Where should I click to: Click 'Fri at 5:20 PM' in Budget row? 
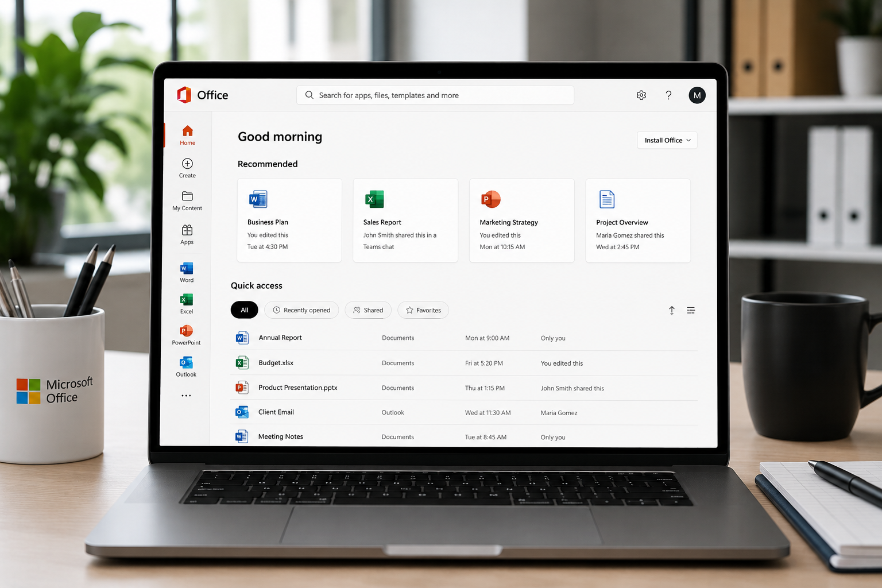click(x=483, y=363)
